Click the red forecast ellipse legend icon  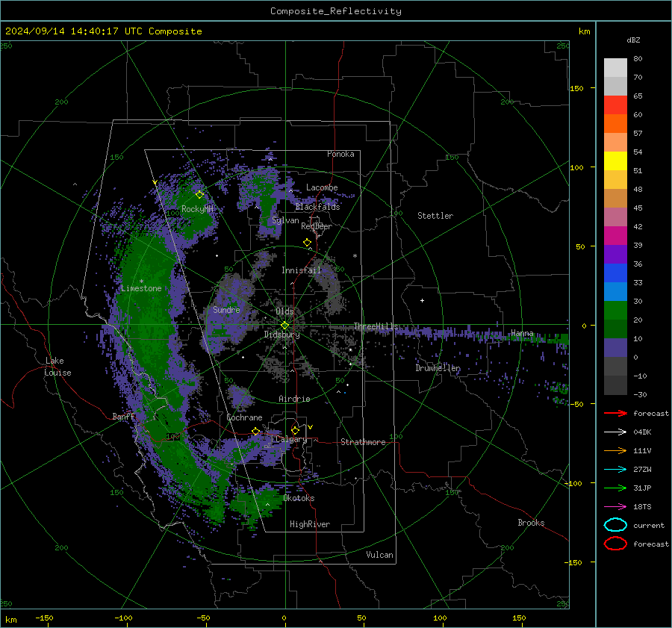coord(615,544)
